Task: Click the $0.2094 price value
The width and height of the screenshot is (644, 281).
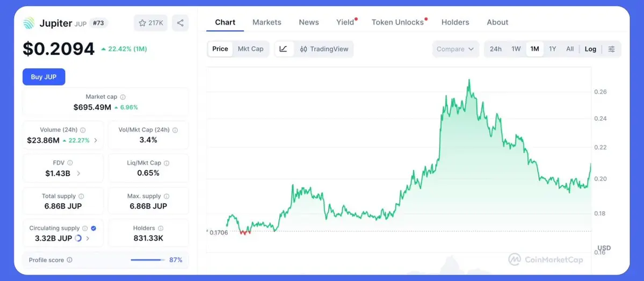Action: pyautogui.click(x=59, y=49)
